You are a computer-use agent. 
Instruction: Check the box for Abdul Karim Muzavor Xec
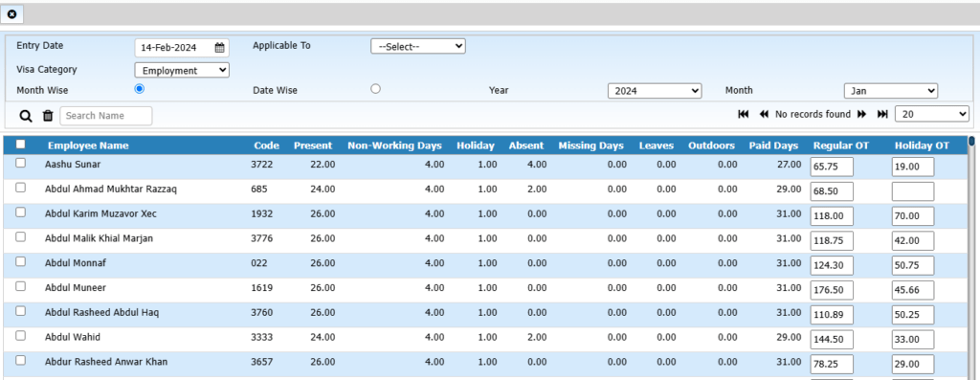tap(21, 212)
